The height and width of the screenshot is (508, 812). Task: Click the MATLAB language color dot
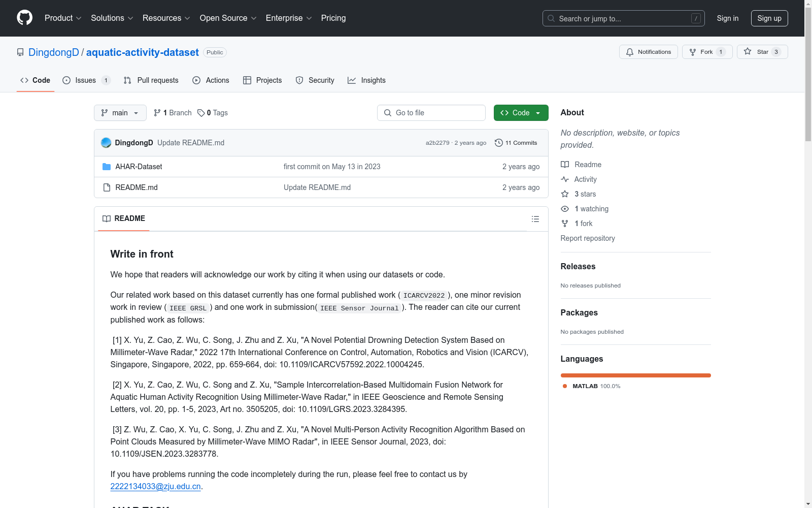[565, 386]
